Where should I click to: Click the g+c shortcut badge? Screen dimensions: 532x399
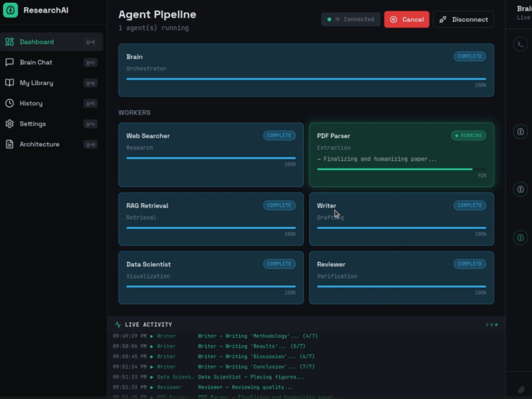[90, 62]
